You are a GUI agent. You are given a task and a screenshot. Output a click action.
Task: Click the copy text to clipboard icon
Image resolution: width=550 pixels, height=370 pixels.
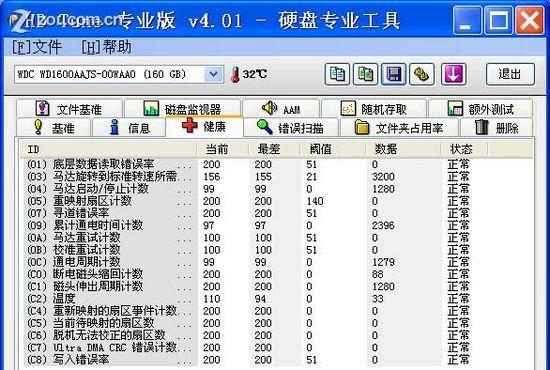tap(337, 74)
